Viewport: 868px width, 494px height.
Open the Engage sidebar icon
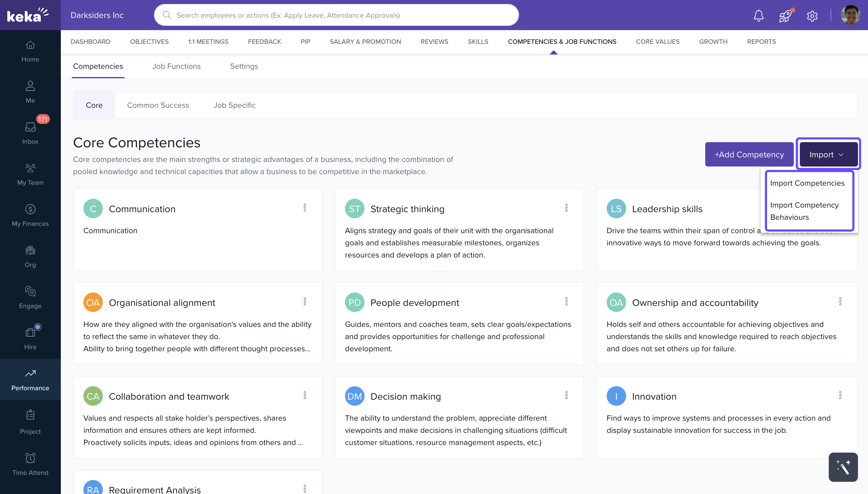[x=30, y=297]
